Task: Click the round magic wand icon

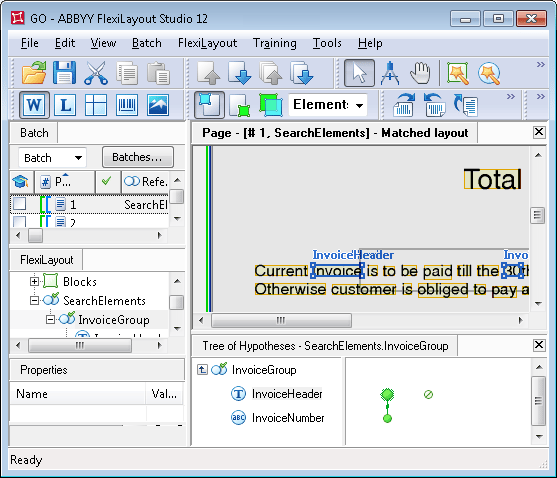Action: click(489, 73)
